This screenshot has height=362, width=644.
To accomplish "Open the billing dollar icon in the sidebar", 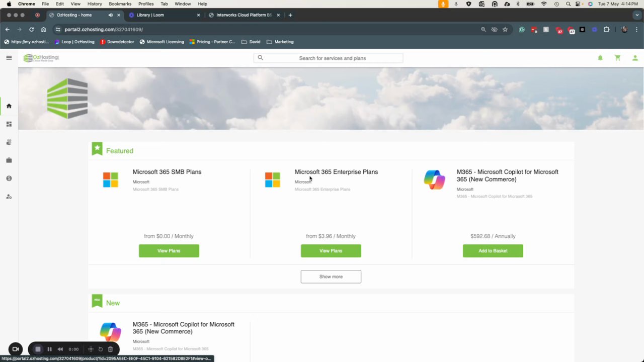I will (9, 178).
